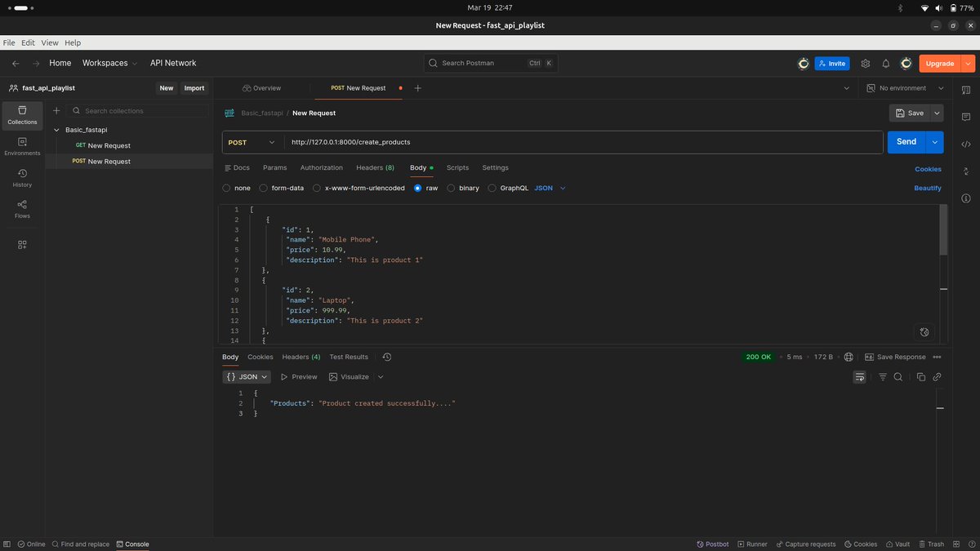This screenshot has width=980, height=551.
Task: Search the response body with magnifier icon
Action: [x=898, y=377]
